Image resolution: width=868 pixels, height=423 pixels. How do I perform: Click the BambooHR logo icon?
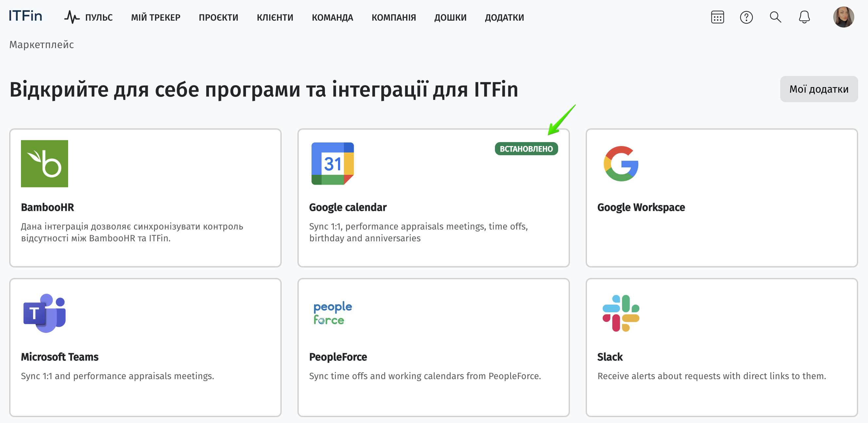coord(45,164)
